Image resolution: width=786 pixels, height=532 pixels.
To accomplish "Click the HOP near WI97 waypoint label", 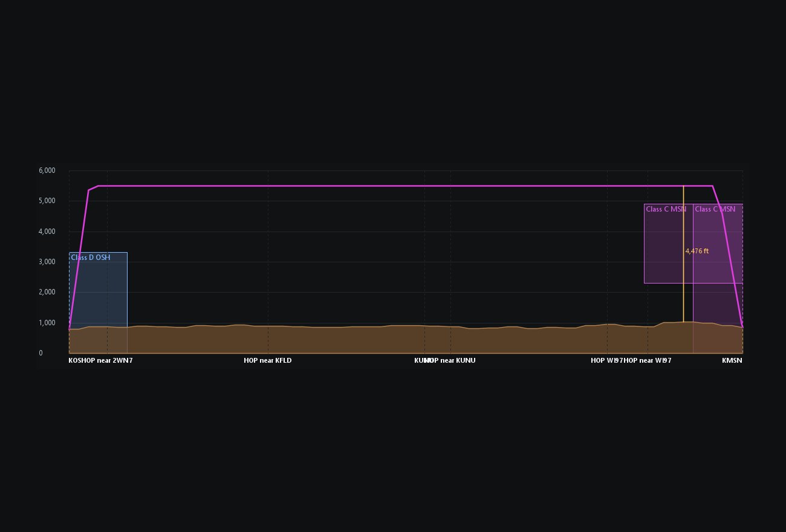I will click(648, 360).
